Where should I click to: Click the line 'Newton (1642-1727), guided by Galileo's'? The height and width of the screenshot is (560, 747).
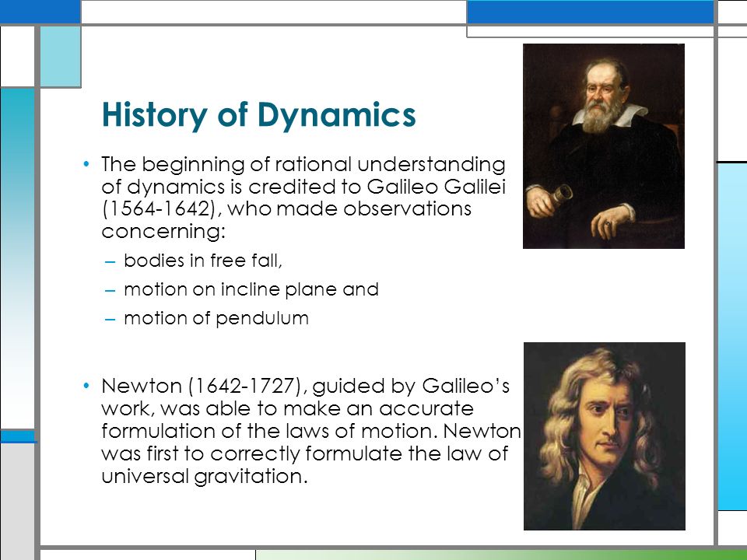tap(305, 387)
